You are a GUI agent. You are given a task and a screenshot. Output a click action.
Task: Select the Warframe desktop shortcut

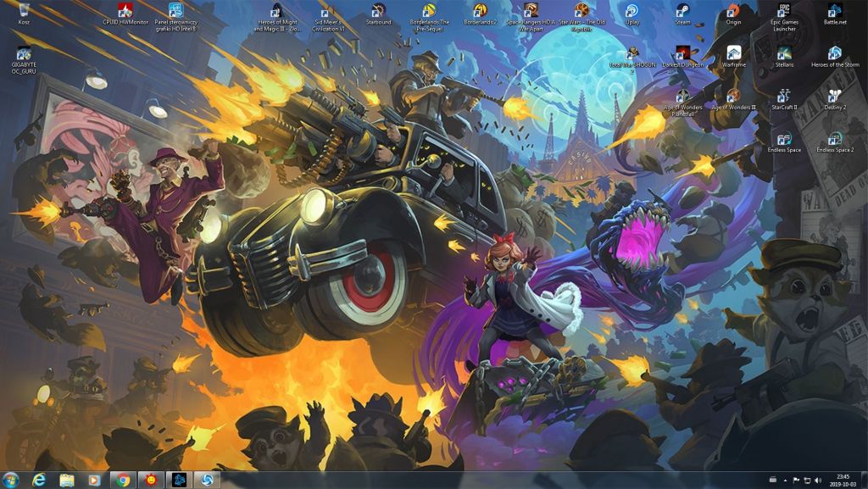click(733, 57)
